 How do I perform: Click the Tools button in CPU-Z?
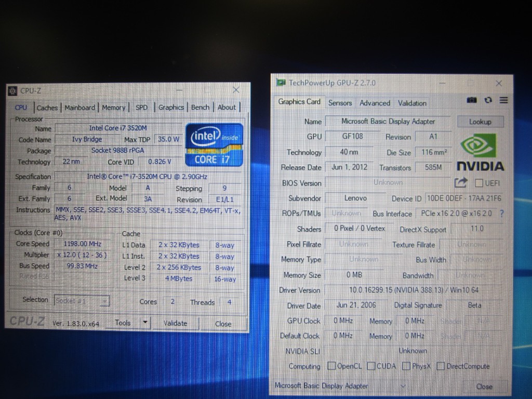[x=123, y=322]
